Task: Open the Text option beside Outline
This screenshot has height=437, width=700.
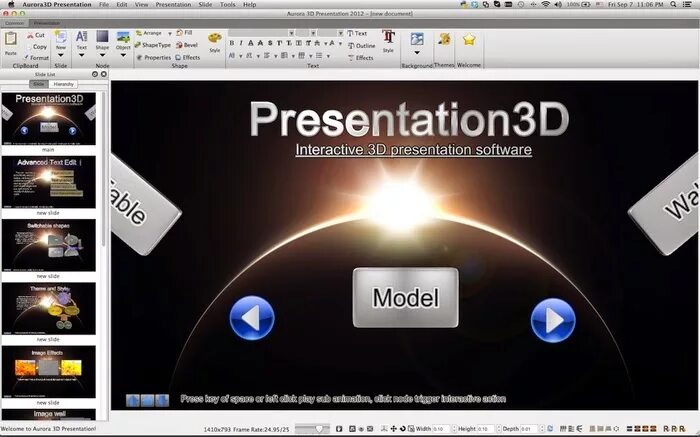Action: point(357,33)
